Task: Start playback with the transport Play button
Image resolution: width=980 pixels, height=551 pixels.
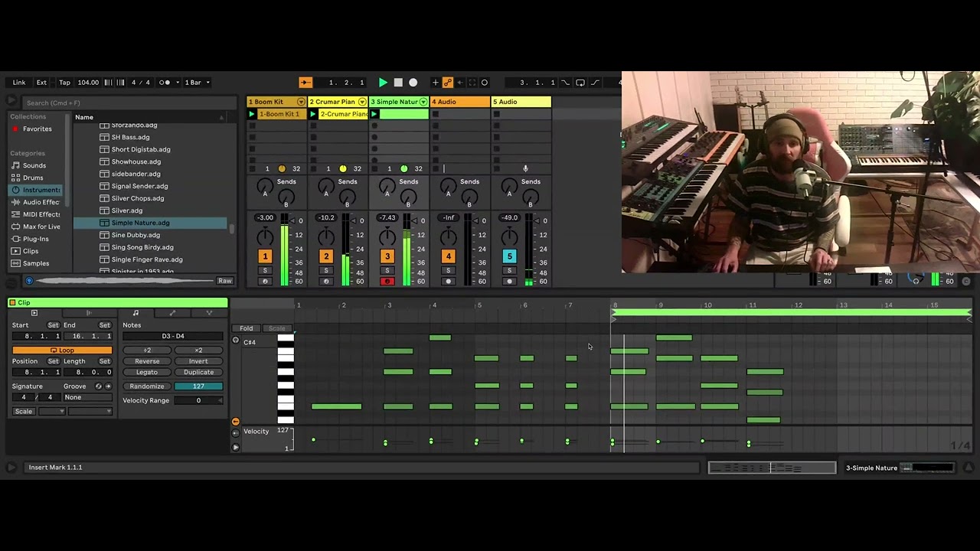Action: coord(383,83)
